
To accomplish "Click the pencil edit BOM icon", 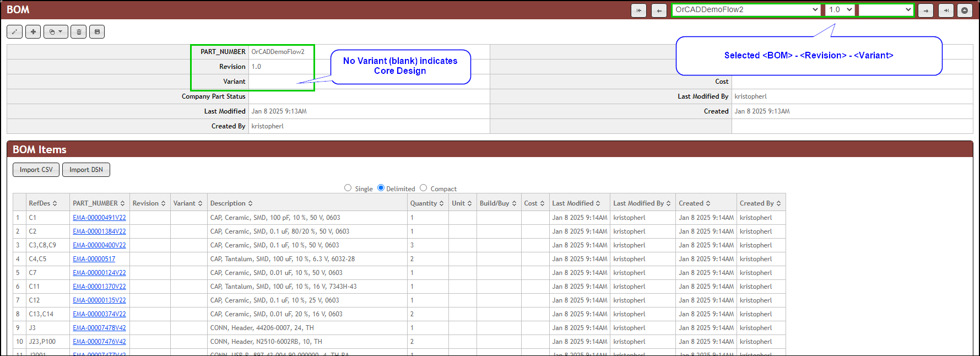I will [x=15, y=32].
